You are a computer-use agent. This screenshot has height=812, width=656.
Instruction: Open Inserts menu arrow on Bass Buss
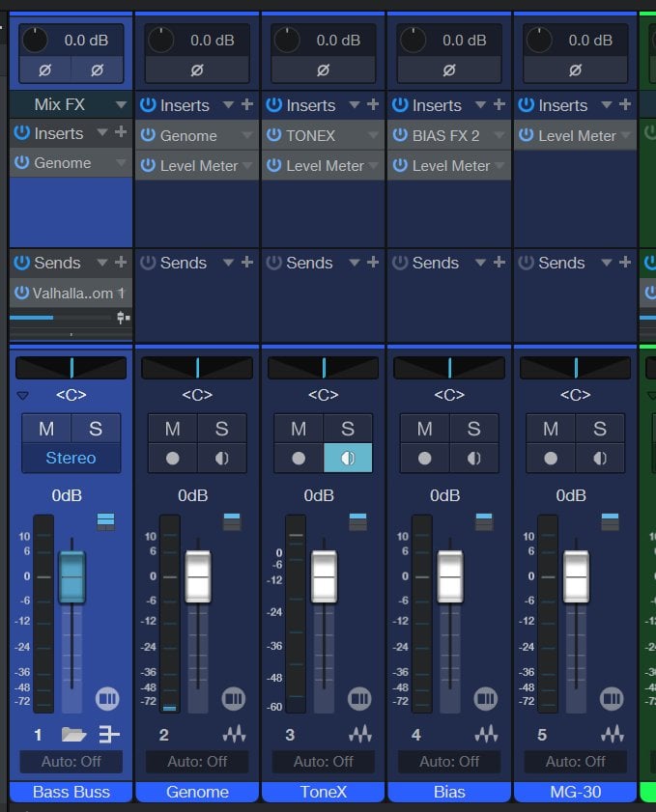tap(102, 132)
